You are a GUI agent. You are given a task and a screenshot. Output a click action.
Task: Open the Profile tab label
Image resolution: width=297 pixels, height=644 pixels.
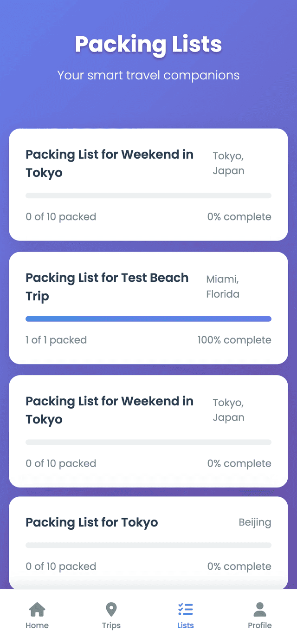pos(259,625)
